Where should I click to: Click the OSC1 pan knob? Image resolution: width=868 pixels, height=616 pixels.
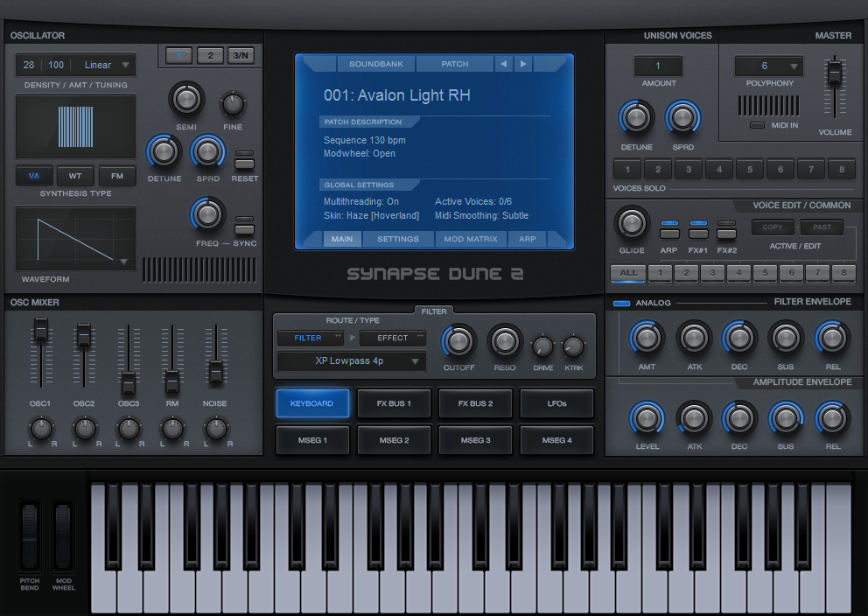click(x=41, y=429)
